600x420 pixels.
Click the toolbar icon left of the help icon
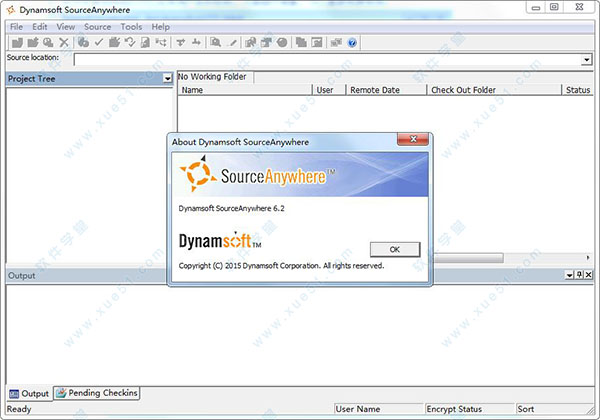click(336, 42)
